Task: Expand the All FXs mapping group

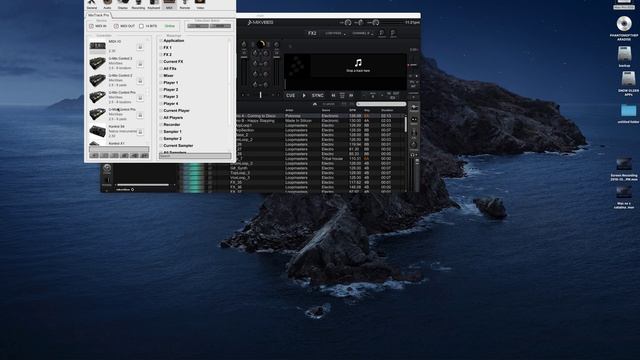Action: [x=161, y=69]
